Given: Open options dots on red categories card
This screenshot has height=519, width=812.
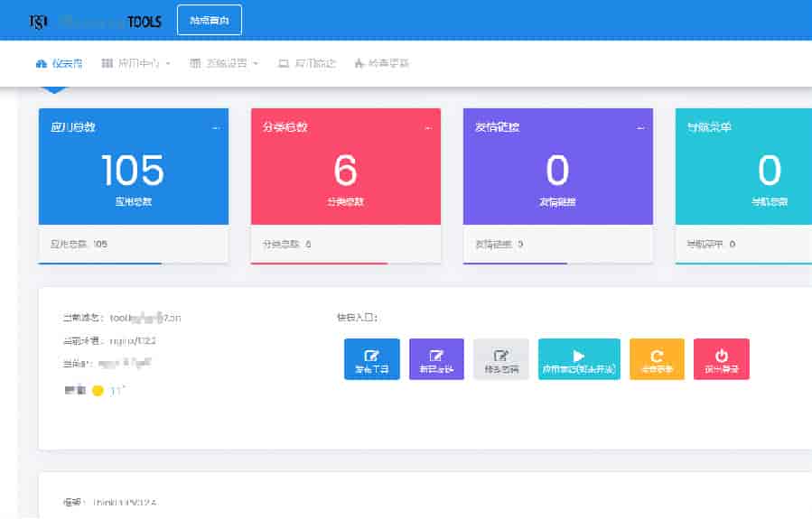Looking at the screenshot, I should [x=428, y=128].
